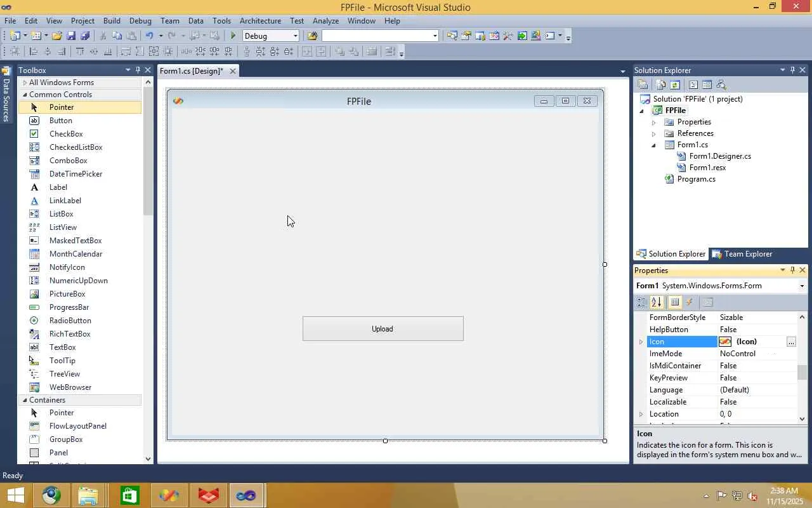Open the Architecture menu
Image resolution: width=812 pixels, height=508 pixels.
[260, 21]
